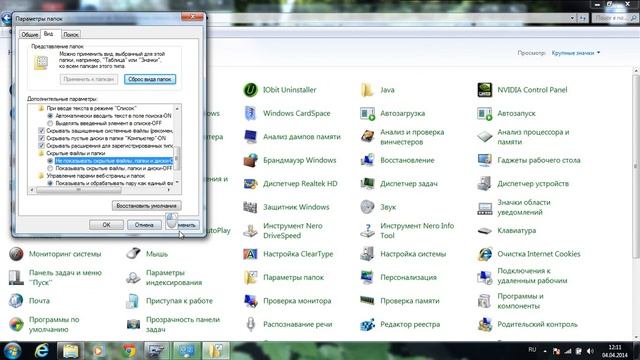The width and height of the screenshot is (640, 360).
Task: Open Настройка ClearType item
Action: [x=289, y=254]
